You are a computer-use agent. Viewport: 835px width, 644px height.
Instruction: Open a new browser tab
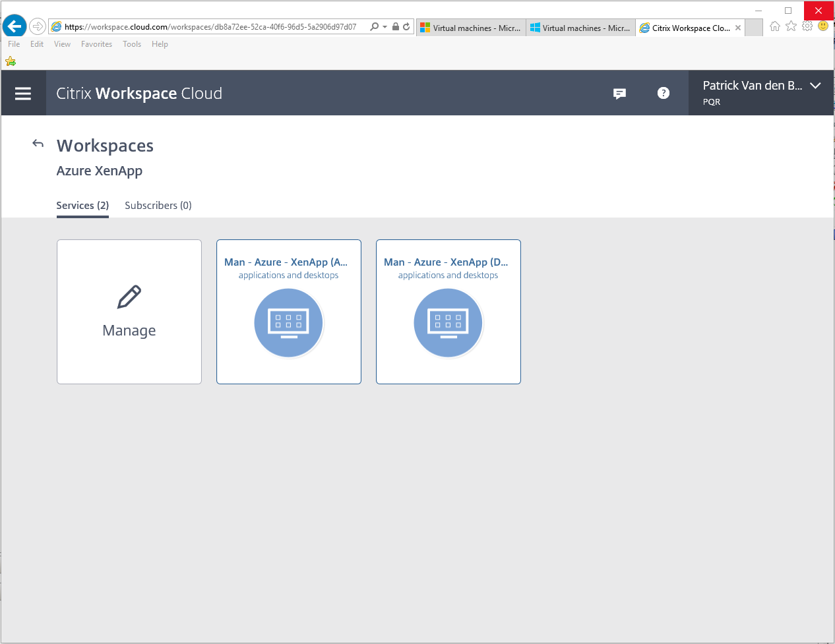tap(754, 28)
